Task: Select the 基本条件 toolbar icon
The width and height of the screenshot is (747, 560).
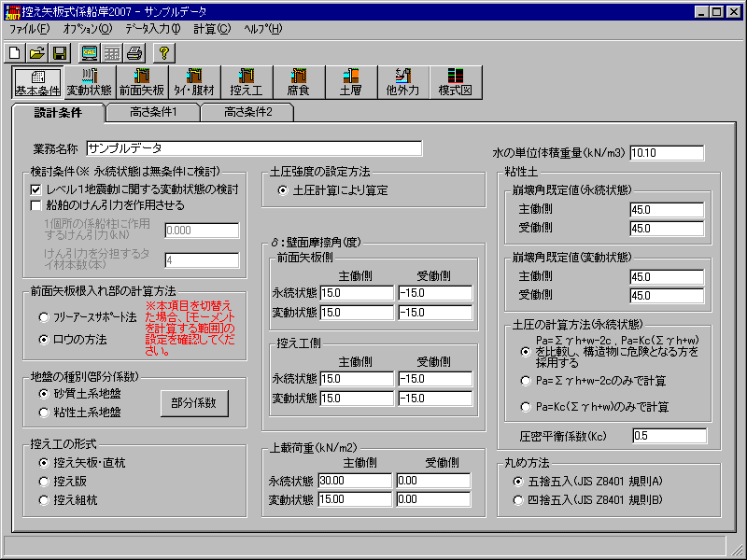Action: click(35, 81)
